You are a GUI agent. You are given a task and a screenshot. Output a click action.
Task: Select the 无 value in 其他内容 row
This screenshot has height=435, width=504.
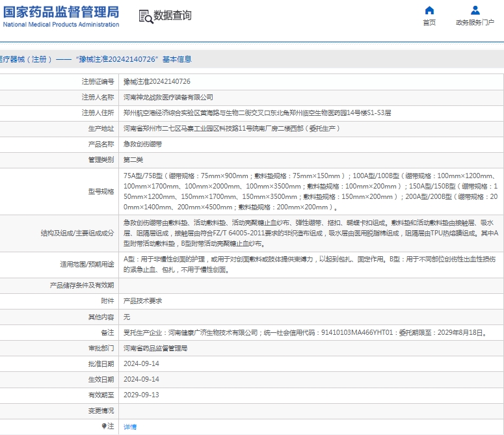[127, 317]
